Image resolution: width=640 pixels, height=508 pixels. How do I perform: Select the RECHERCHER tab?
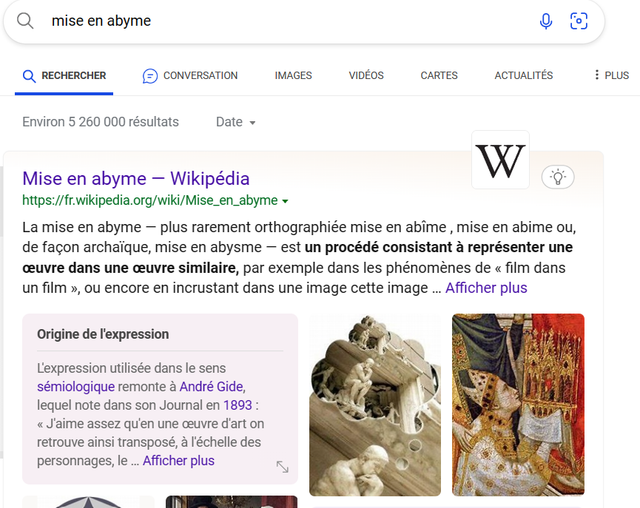[64, 76]
